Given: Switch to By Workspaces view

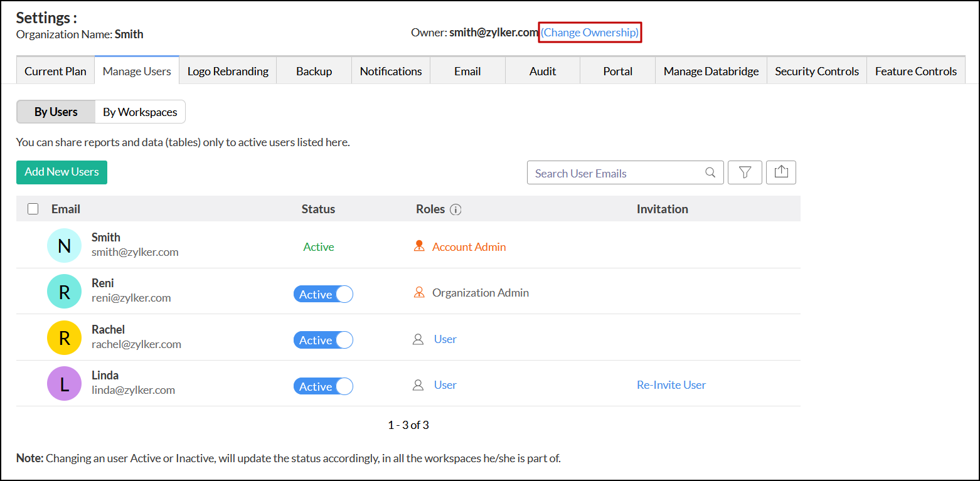Looking at the screenshot, I should pos(140,112).
